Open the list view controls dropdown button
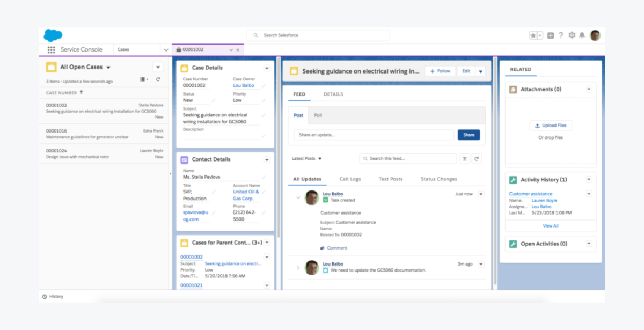This screenshot has width=644, height=330. click(158, 67)
